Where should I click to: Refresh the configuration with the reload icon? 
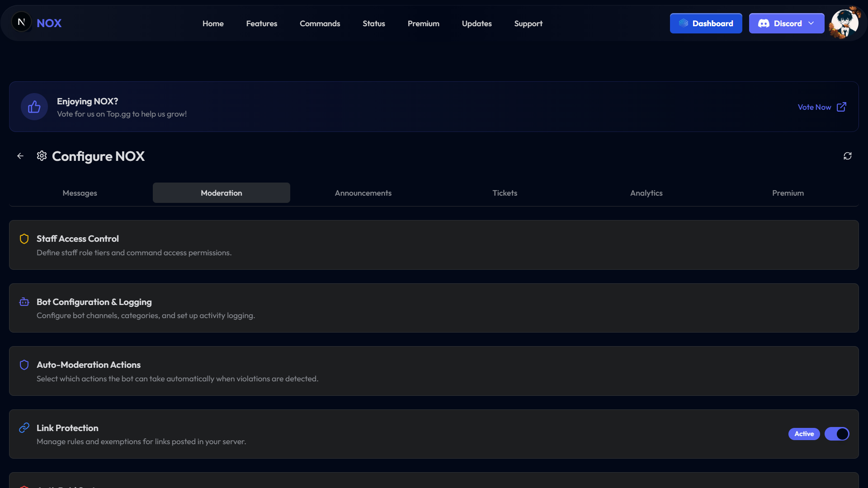(x=848, y=156)
